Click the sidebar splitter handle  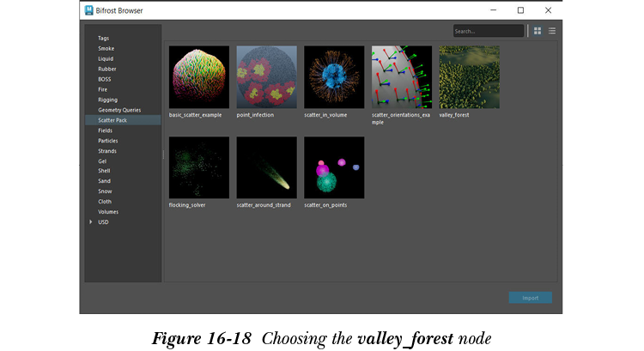[x=163, y=154]
